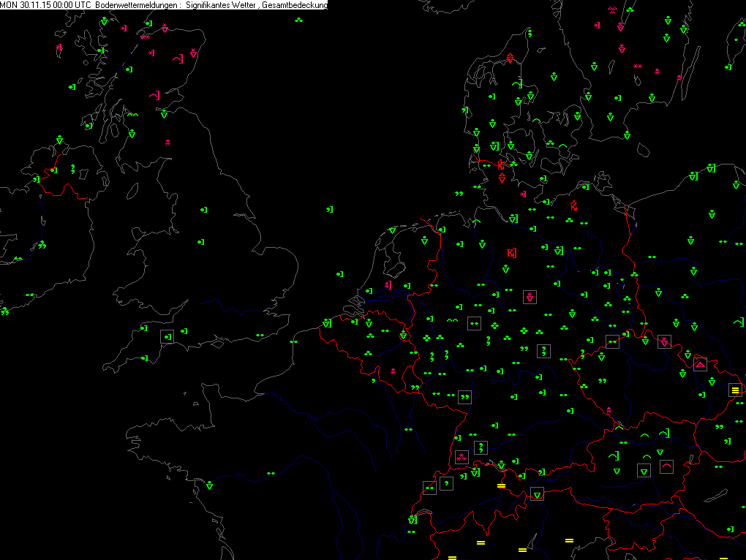Click the boxed station symbol in southwest England

click(x=168, y=336)
